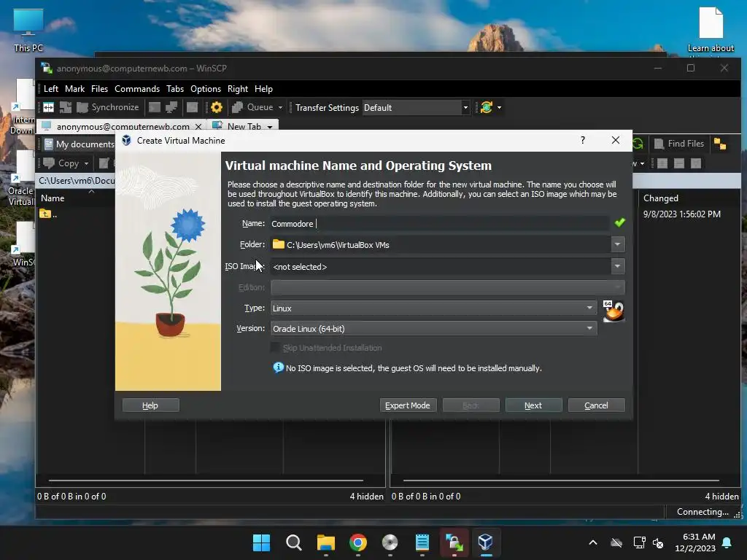Screen dimensions: 747x560
Task: Toggle Skip Unattended Installation checkbox
Action: coord(275,348)
